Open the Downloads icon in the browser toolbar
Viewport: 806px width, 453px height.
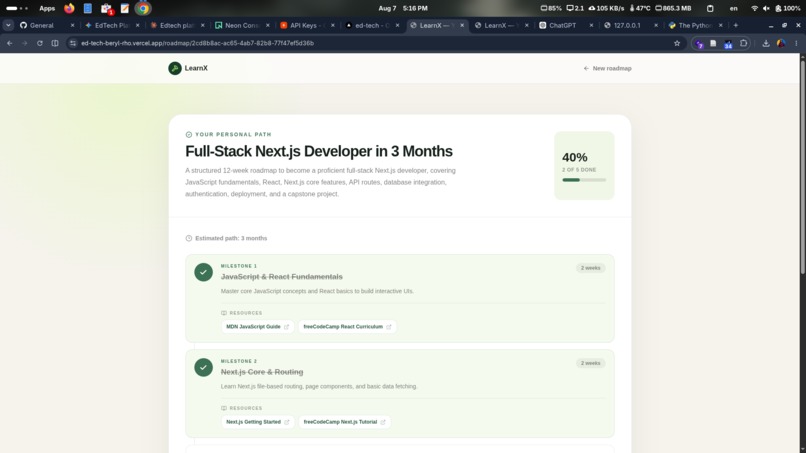766,43
